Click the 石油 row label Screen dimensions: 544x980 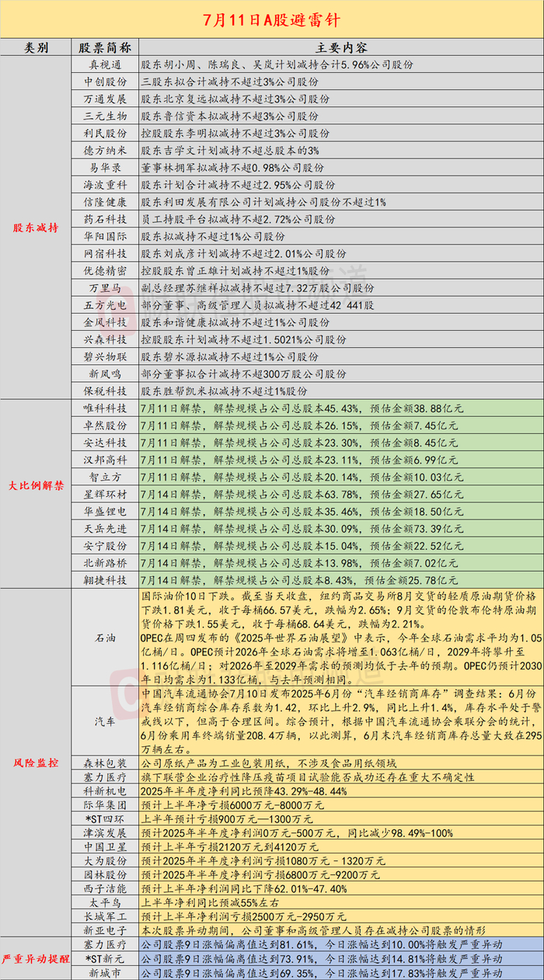click(105, 638)
